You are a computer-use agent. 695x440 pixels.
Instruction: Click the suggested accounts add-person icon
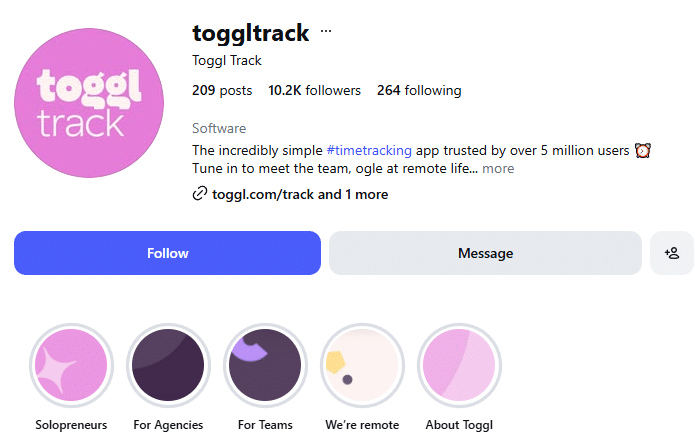click(672, 253)
